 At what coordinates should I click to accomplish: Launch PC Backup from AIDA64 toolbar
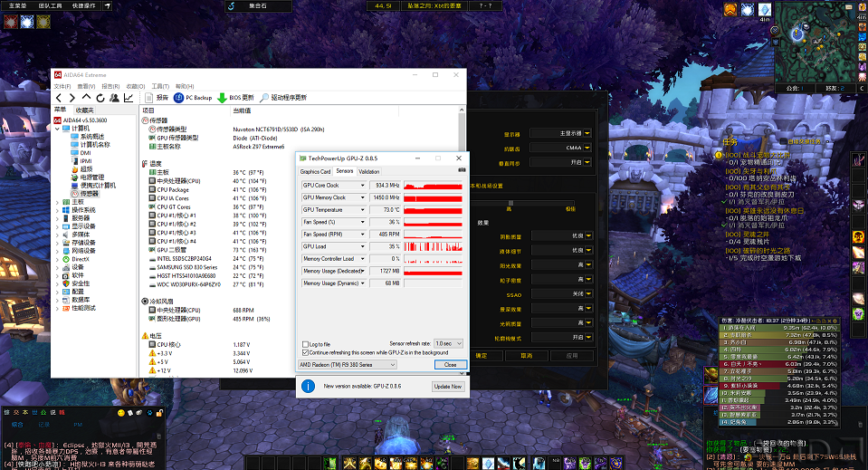[193, 98]
